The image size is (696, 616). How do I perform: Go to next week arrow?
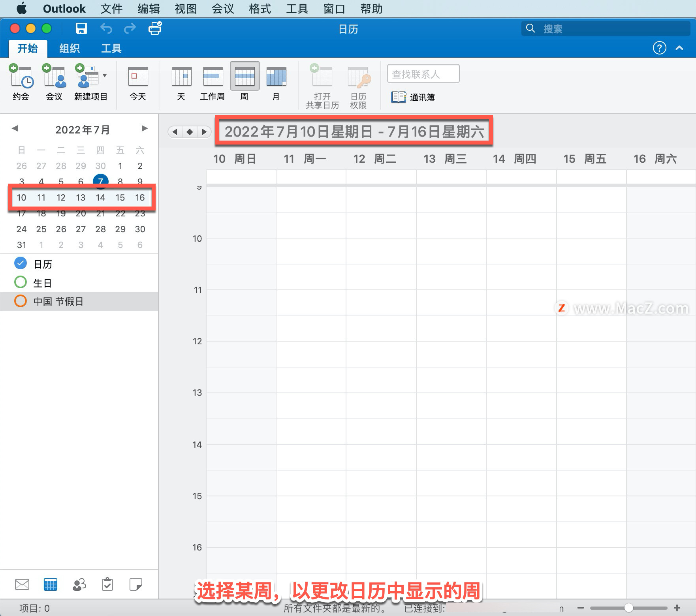[204, 131]
